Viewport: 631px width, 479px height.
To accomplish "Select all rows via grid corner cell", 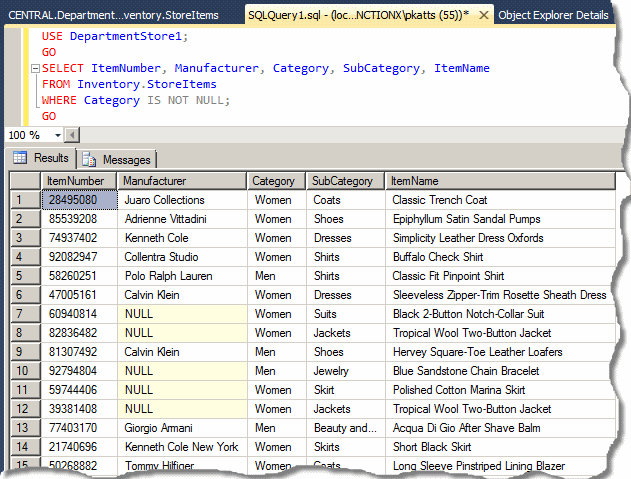I will [25, 181].
